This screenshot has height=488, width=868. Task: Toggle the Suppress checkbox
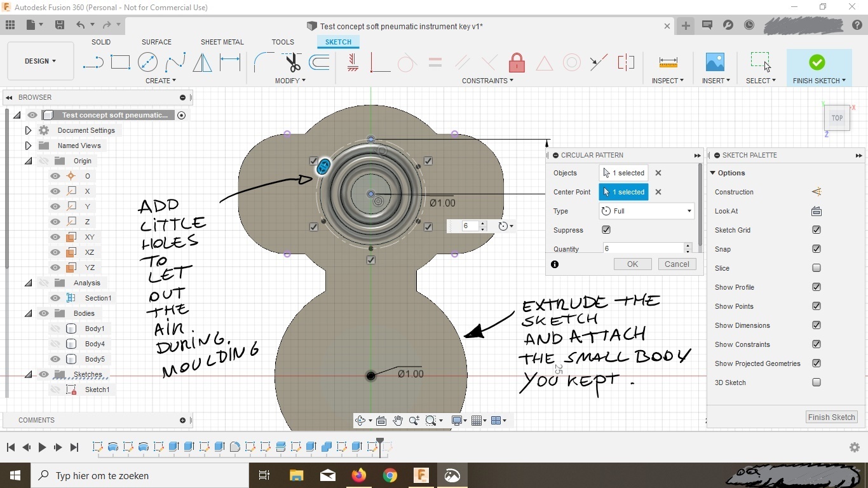(606, 230)
